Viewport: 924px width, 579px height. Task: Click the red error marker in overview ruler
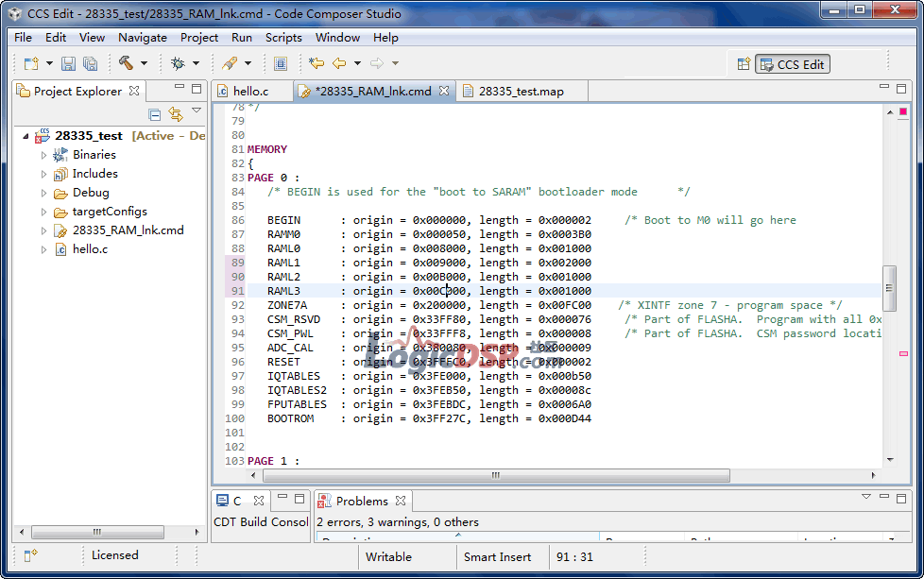903,111
